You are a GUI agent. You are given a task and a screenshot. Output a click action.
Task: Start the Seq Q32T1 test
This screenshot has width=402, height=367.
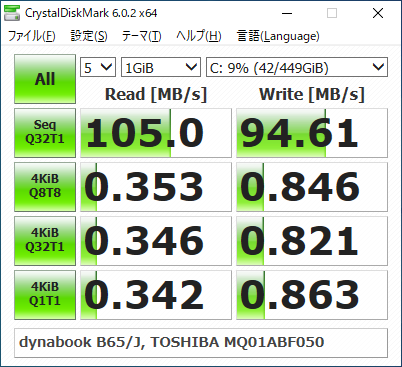click(45, 133)
